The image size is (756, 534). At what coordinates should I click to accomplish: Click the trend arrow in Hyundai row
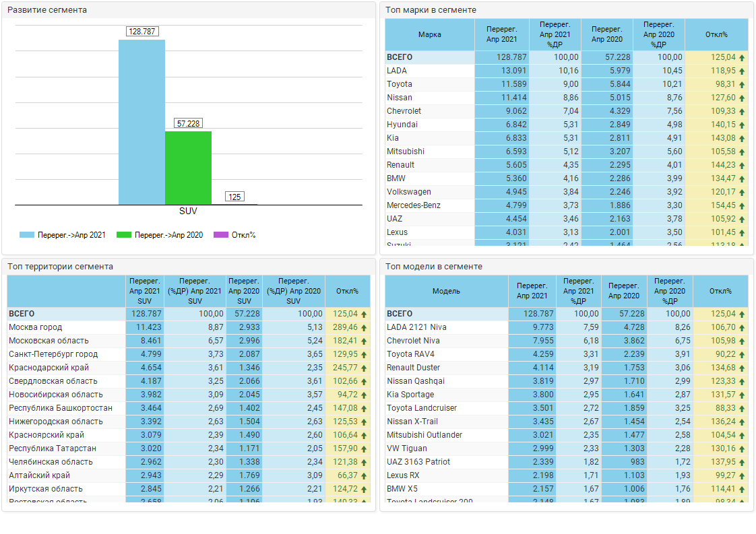tap(742, 125)
